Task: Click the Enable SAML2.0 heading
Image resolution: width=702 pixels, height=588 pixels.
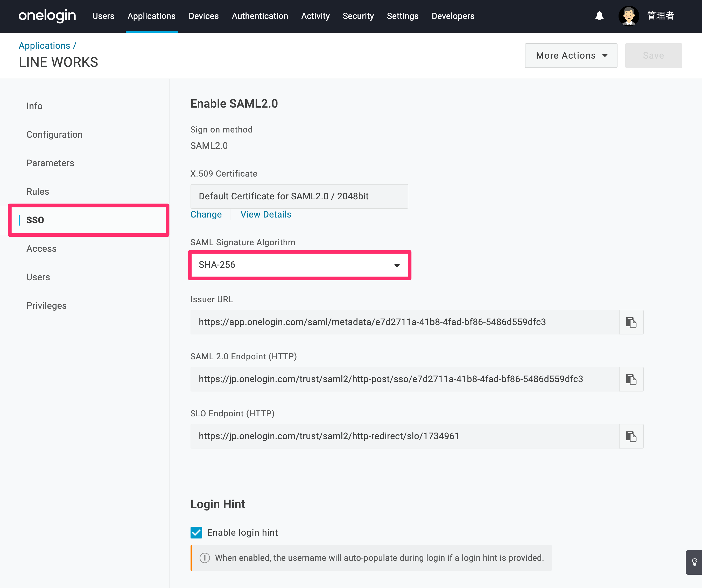Action: pos(234,104)
